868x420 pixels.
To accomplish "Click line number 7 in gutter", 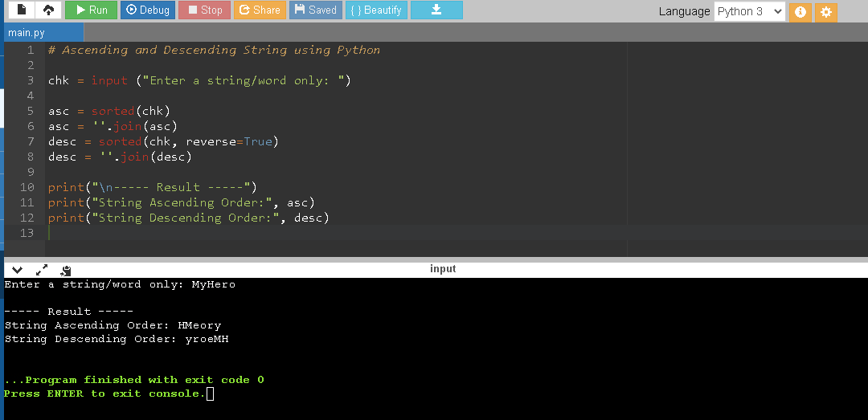I will tap(30, 141).
